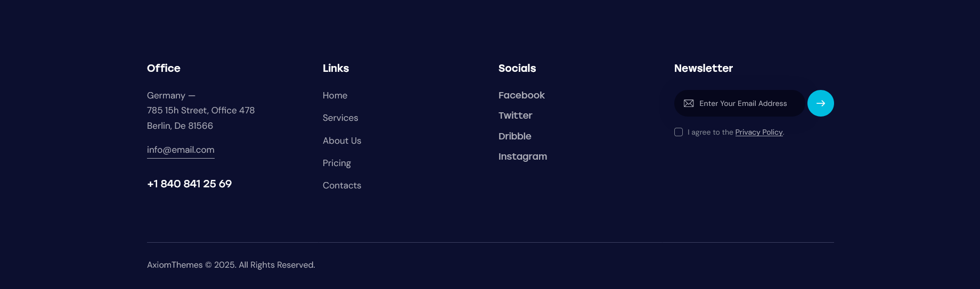Visit the Pricing link
Viewport: 980px width, 289px height.
[x=337, y=163]
